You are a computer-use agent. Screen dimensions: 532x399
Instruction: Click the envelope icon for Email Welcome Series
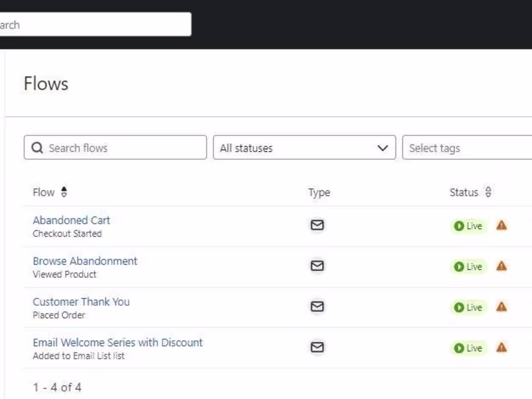tap(317, 347)
